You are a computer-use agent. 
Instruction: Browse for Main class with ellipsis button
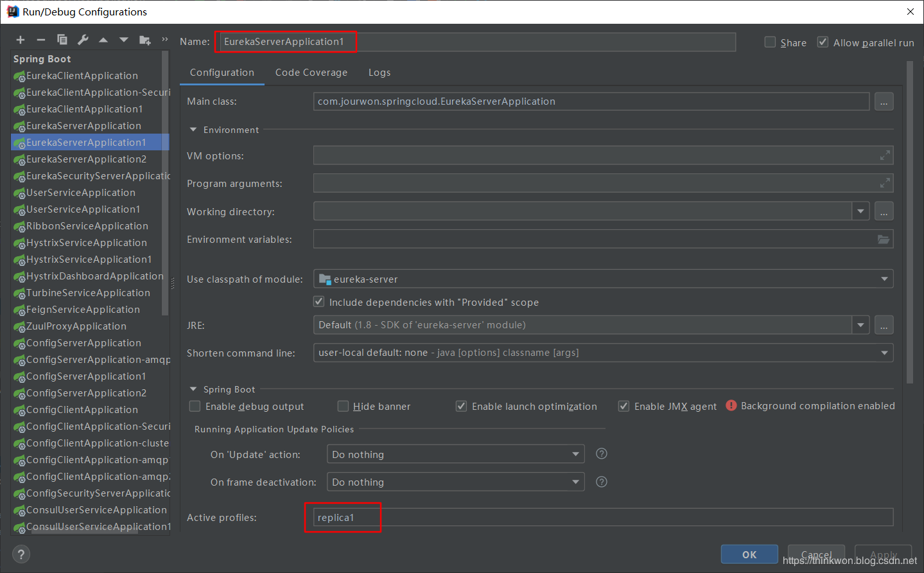[x=884, y=101]
